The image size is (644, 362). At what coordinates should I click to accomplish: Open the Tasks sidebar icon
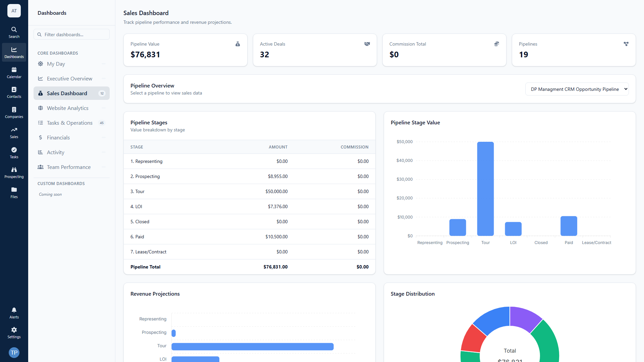pos(14,153)
